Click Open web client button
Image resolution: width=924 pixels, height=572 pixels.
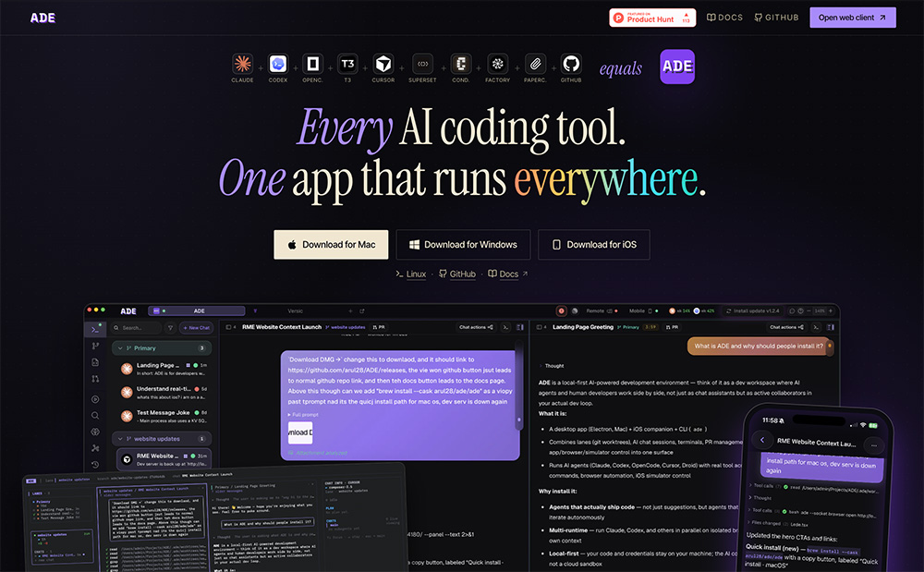point(853,18)
